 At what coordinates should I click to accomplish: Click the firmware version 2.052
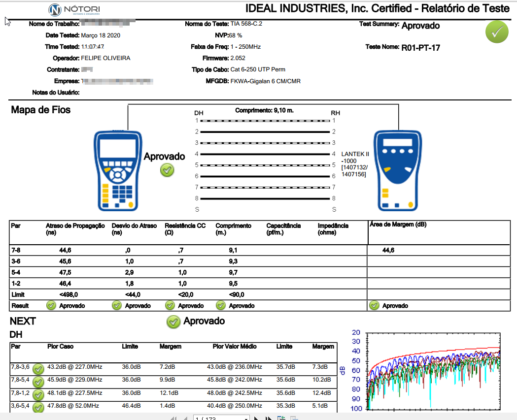point(238,58)
